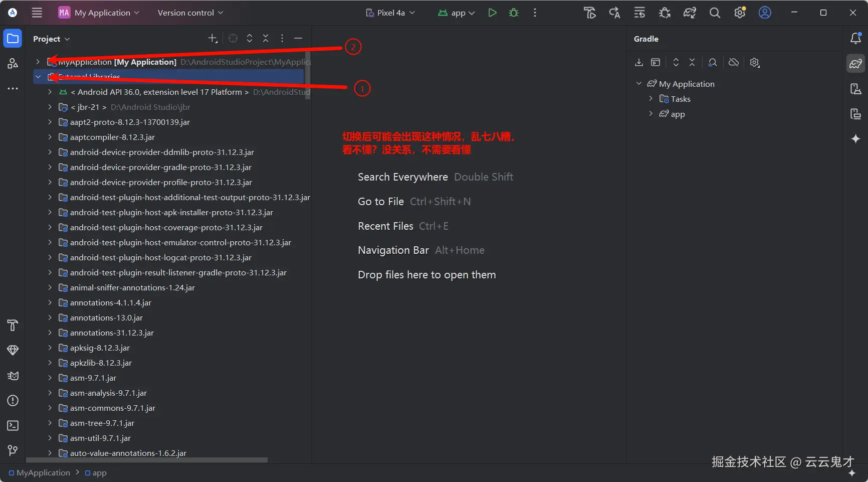This screenshot has height=482, width=868.
Task: Expand the Android API 36.0 Platform node
Action: pos(50,92)
